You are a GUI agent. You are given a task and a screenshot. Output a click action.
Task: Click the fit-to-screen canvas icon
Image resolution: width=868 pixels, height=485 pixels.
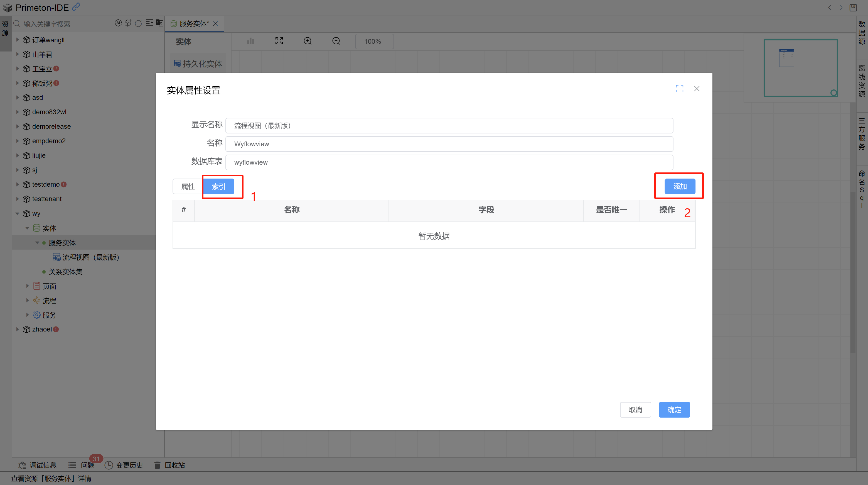pos(279,41)
